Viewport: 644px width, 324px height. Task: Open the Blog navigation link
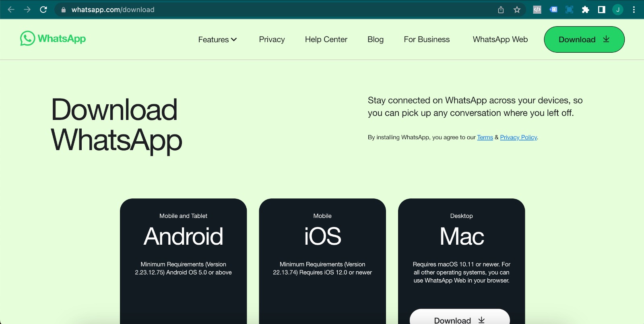(376, 39)
